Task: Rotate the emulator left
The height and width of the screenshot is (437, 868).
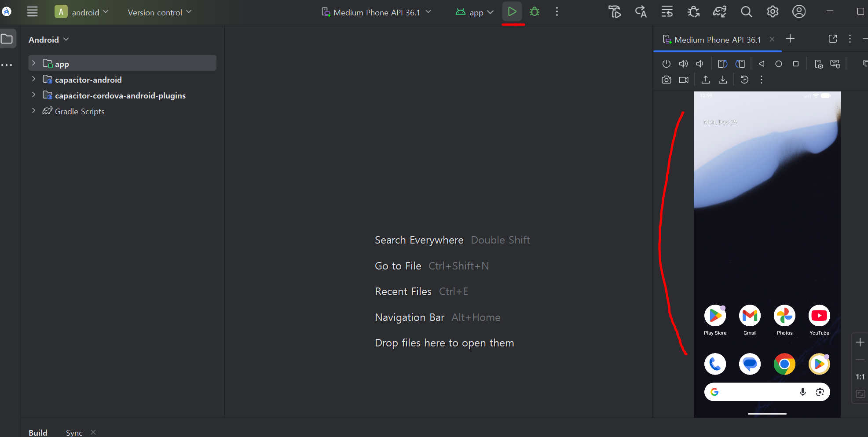Action: pos(723,64)
